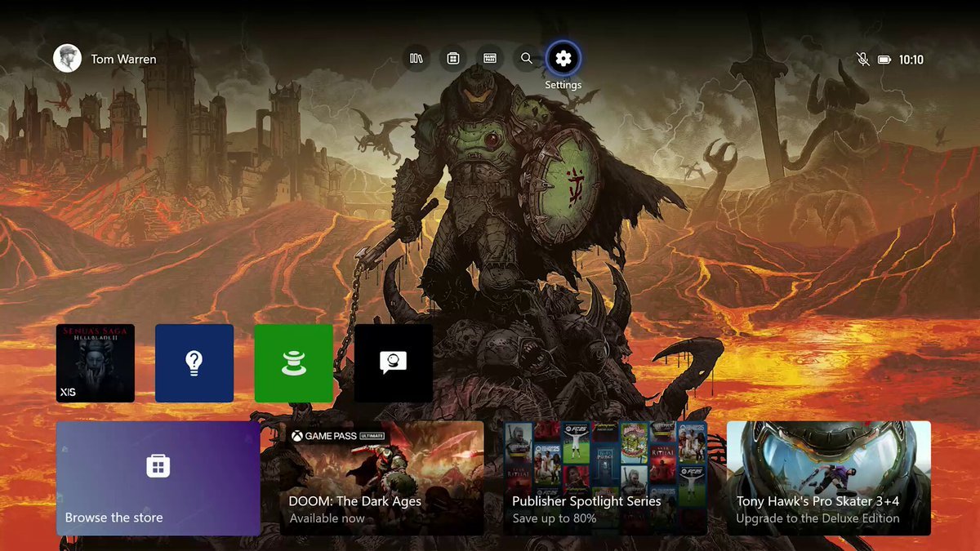Click the Settings label under the gear
Image resolution: width=980 pixels, height=551 pixels.
pyautogui.click(x=563, y=85)
